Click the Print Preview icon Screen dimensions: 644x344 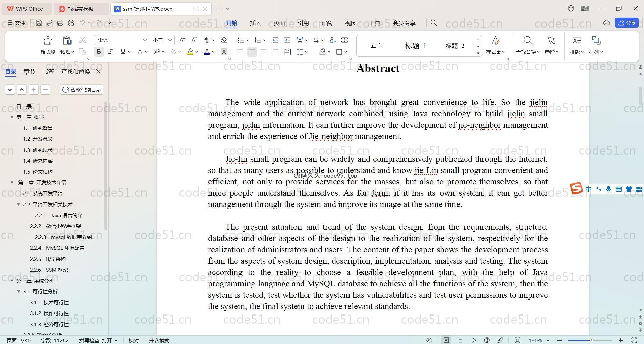(71, 23)
